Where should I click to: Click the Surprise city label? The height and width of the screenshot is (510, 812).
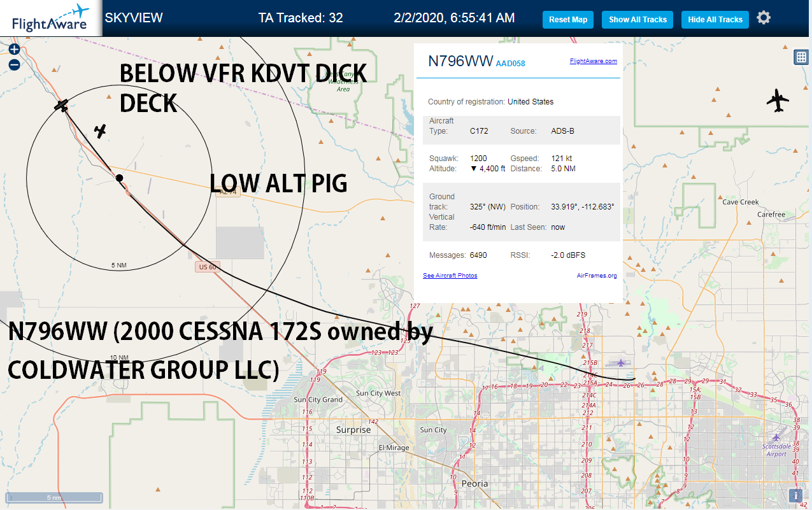pyautogui.click(x=353, y=430)
